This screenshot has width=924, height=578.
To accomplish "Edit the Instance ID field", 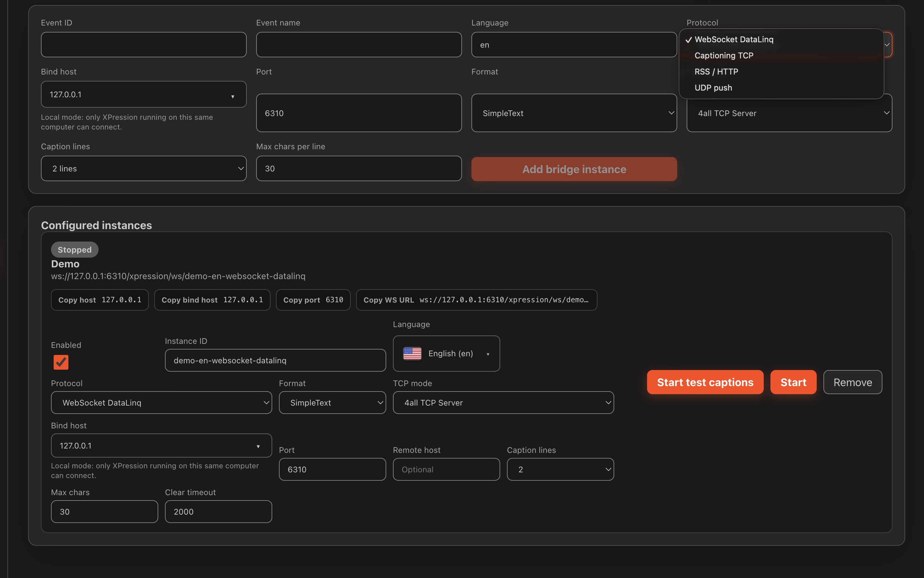I will click(x=275, y=361).
